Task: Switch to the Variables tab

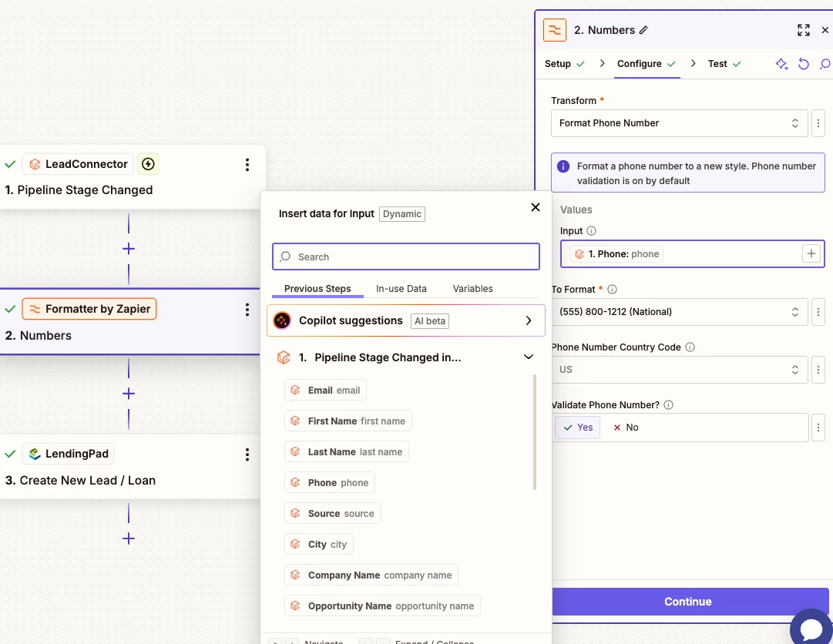Action: 472,289
